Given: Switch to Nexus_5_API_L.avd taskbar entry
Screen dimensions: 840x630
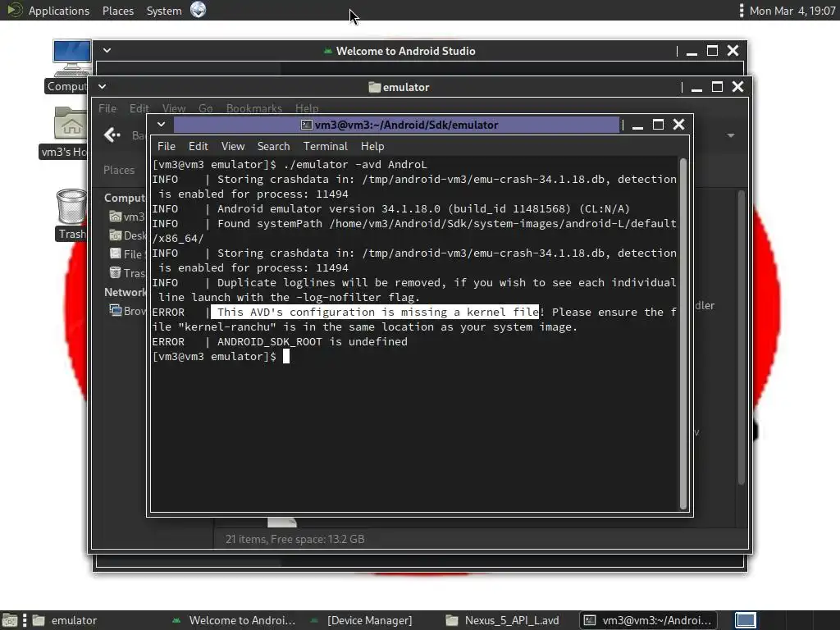Looking at the screenshot, I should [x=504, y=620].
